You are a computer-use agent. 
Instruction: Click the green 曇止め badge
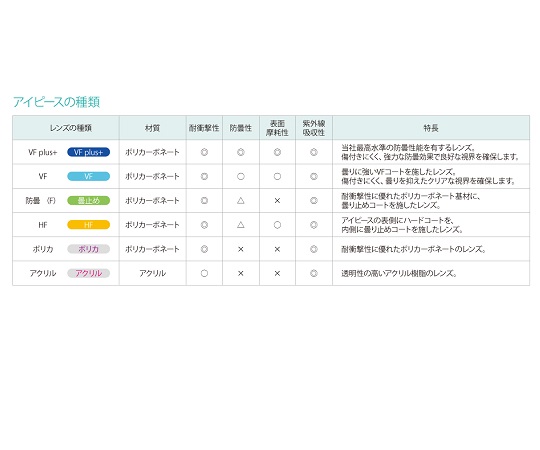[89, 200]
